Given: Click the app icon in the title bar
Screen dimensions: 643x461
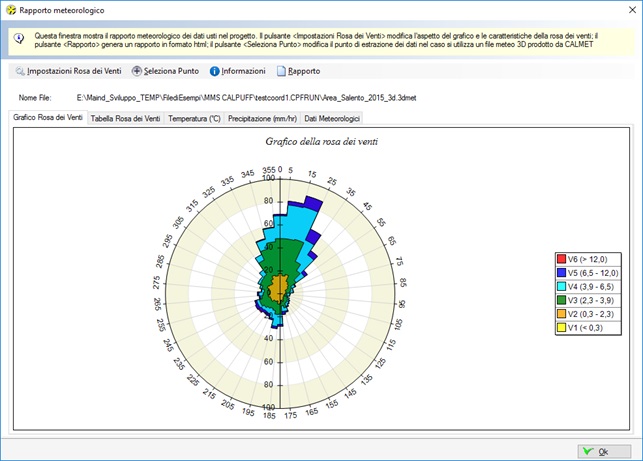Looking at the screenshot, I should tap(11, 10).
